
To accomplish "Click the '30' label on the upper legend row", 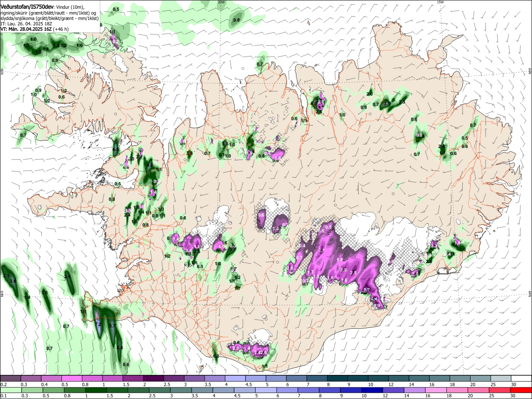I will click(x=514, y=384).
